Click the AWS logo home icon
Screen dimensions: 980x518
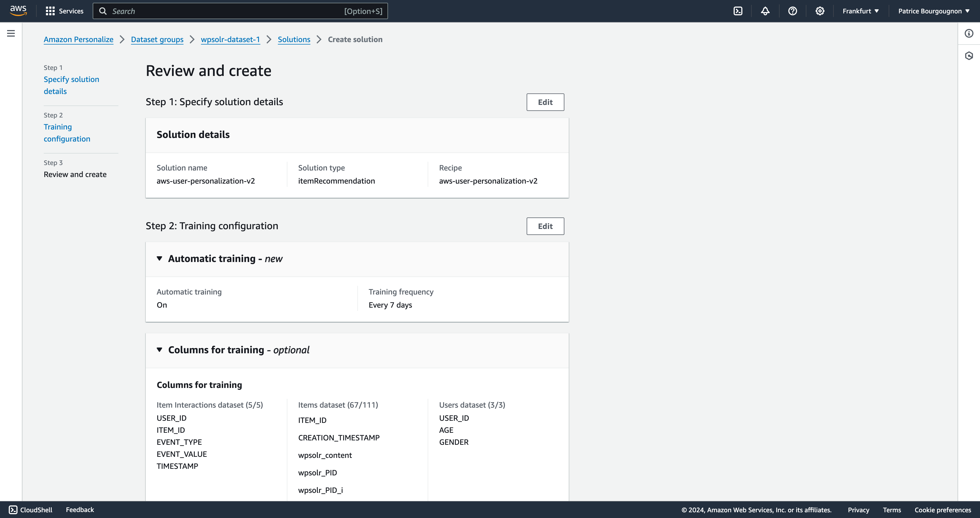tap(18, 11)
